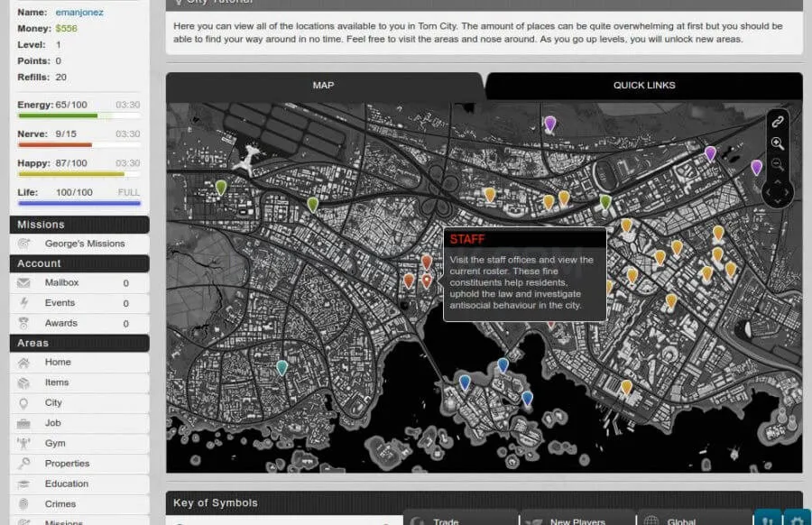The width and height of the screenshot is (812, 525).
Task: Click the STAFF tooltip title
Action: click(467, 239)
